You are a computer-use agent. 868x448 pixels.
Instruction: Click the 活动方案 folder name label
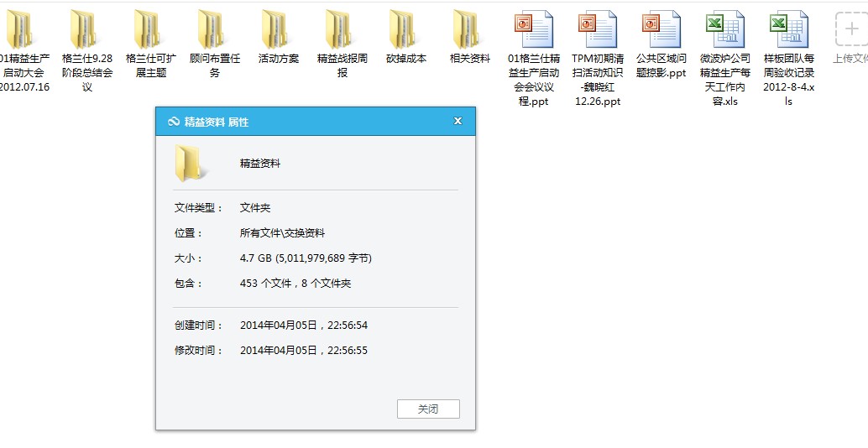tap(279, 59)
